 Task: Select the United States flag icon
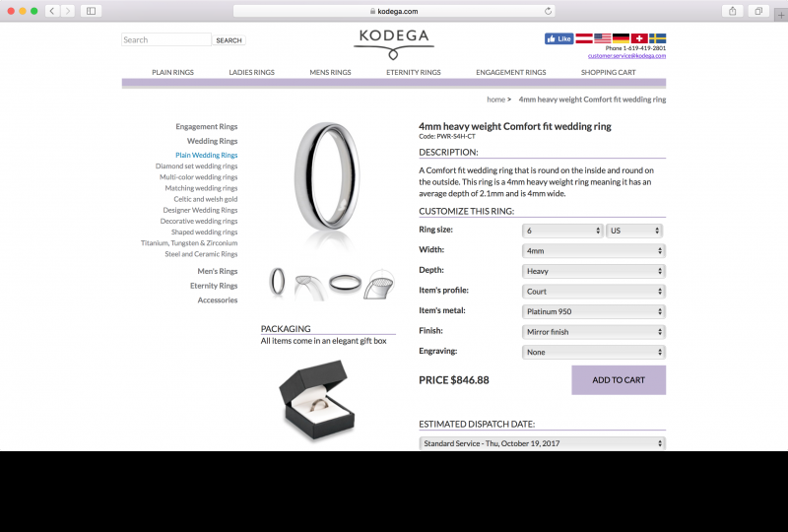(x=602, y=38)
